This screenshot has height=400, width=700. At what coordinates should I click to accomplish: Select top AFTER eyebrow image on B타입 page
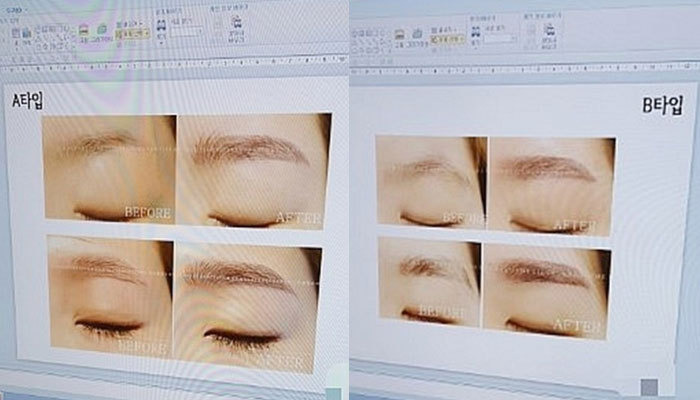(x=551, y=187)
